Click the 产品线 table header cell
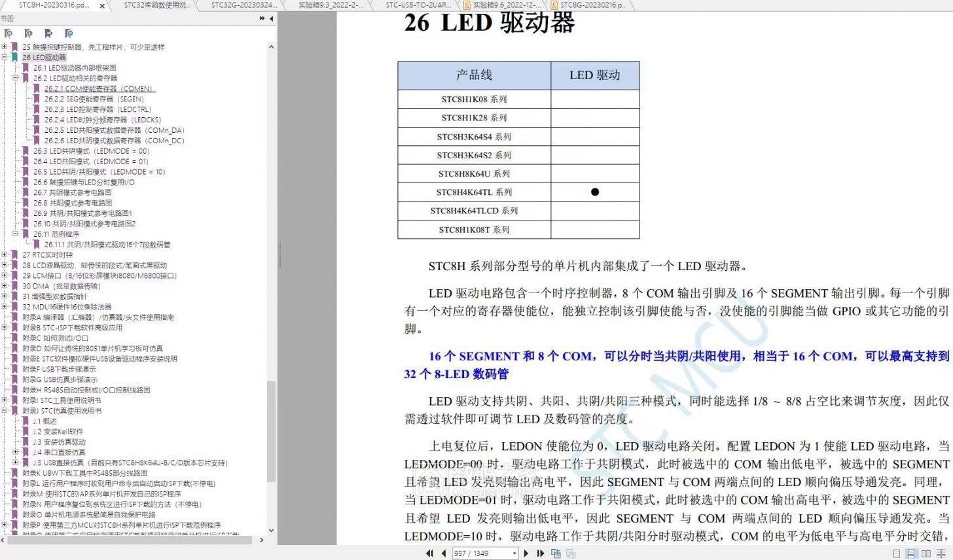This screenshot has width=953, height=560. (x=475, y=75)
